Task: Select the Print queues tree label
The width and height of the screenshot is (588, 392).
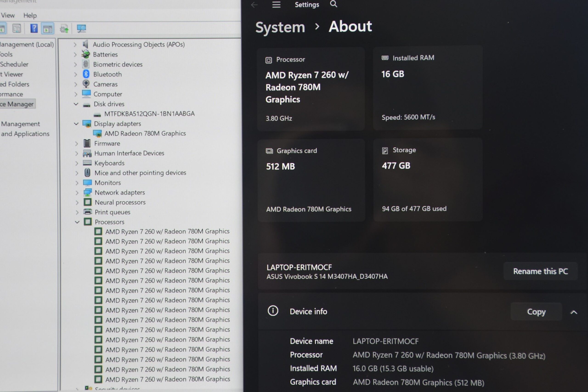Action: coord(113,212)
